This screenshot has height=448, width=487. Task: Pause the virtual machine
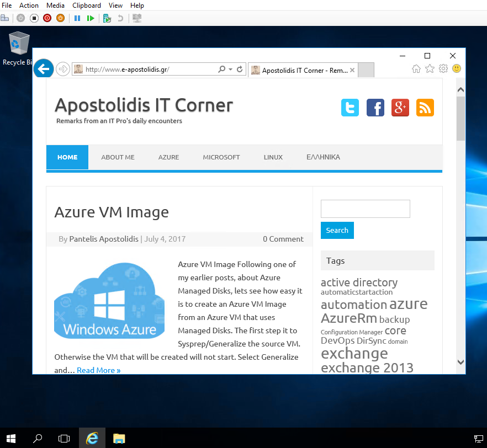77,18
